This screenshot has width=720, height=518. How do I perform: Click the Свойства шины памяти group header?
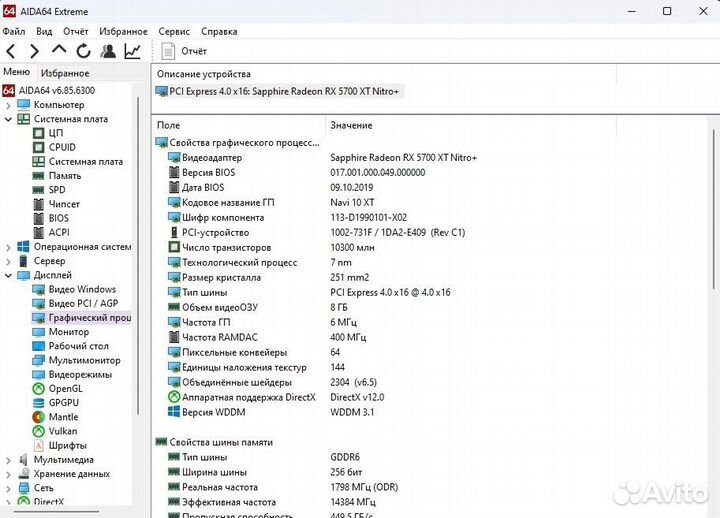[x=214, y=442]
